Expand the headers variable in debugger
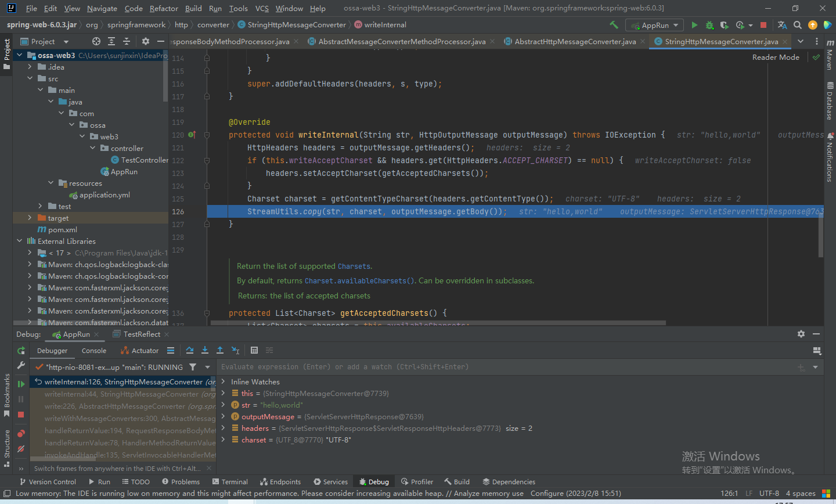836x504 pixels. (224, 428)
